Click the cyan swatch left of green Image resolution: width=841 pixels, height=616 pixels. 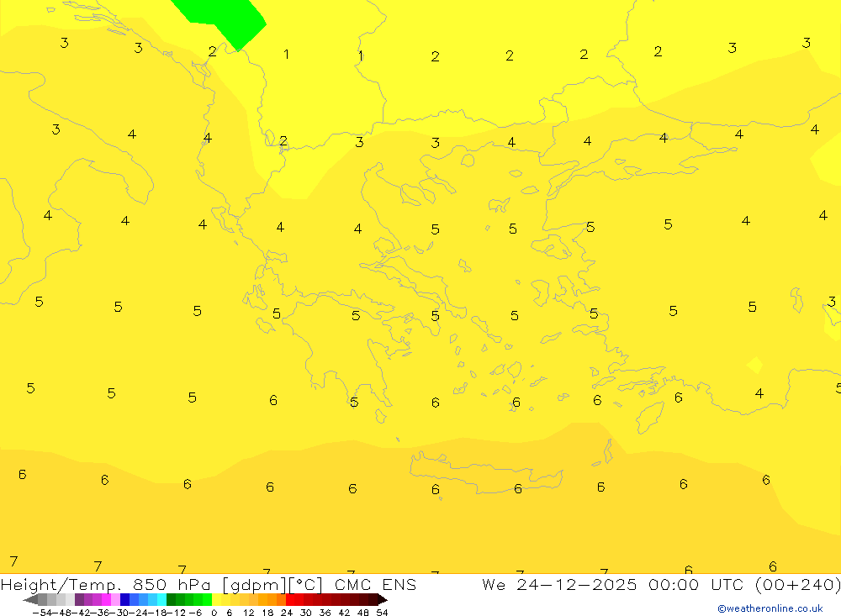[x=161, y=600]
